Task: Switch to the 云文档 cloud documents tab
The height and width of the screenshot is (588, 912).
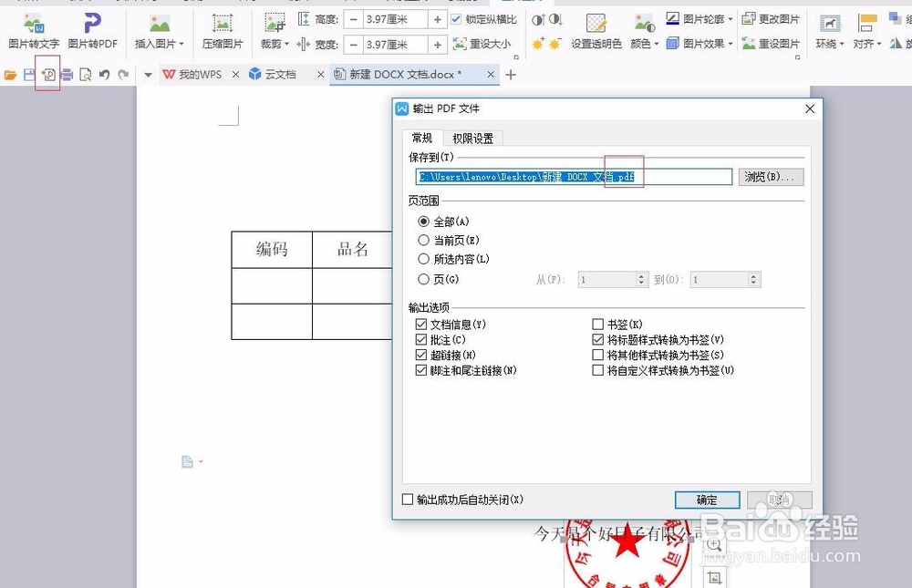Action: click(280, 75)
